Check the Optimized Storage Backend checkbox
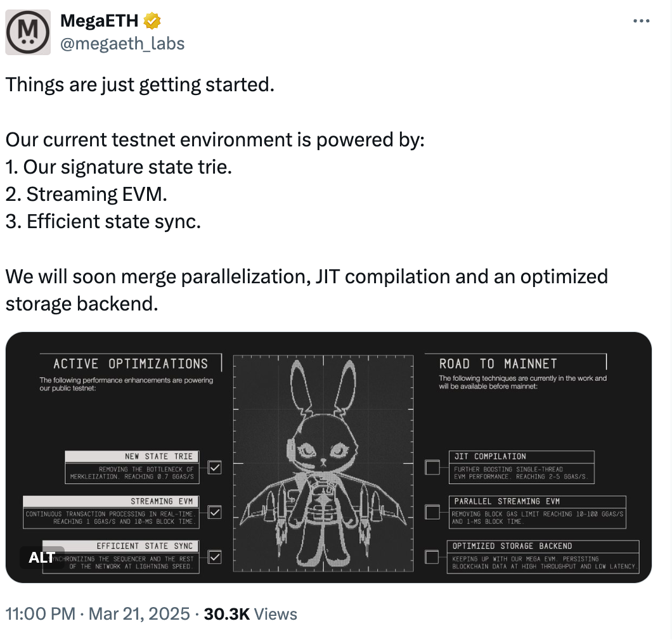The height and width of the screenshot is (640, 672). pyautogui.click(x=432, y=557)
